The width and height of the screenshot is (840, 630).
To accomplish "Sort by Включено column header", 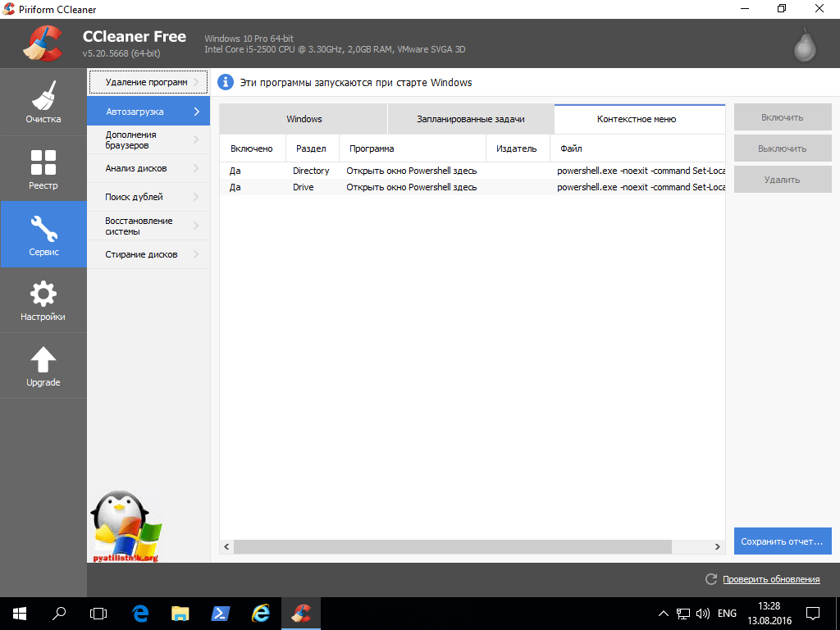I will click(x=251, y=148).
